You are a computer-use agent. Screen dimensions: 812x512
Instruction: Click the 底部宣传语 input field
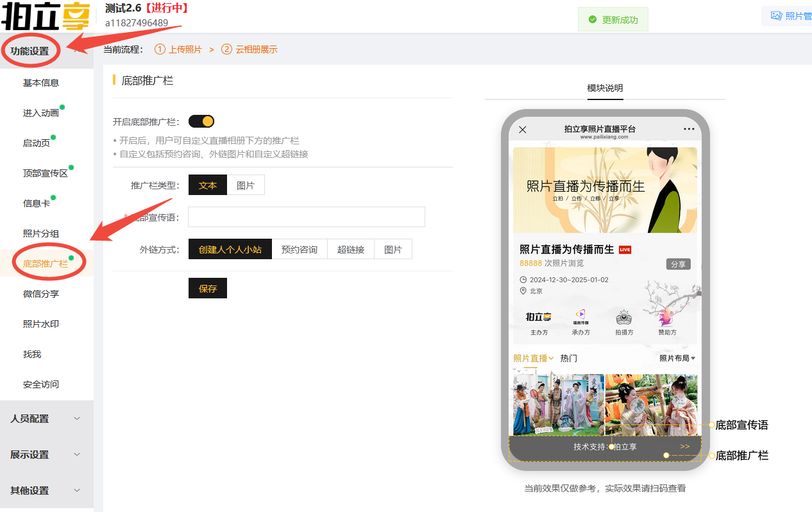(306, 217)
